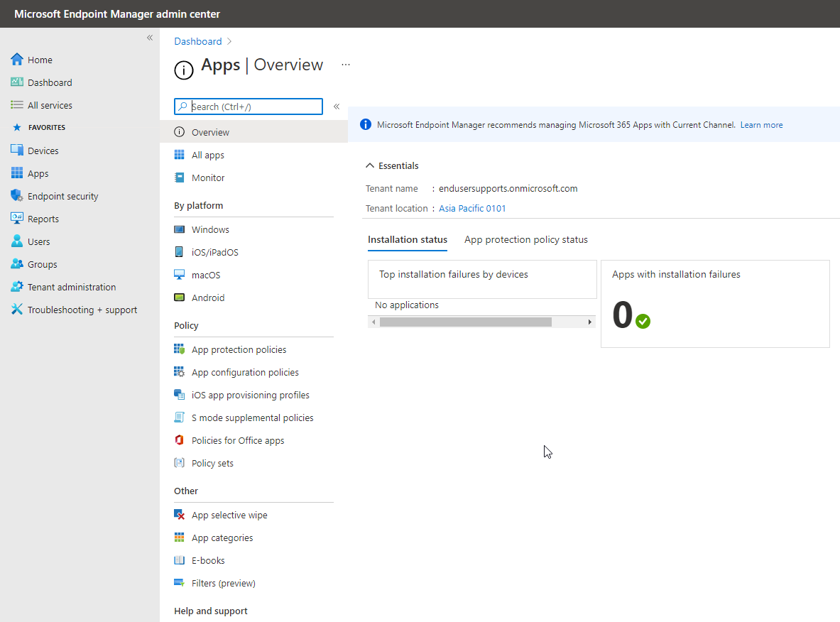840x622 pixels.
Task: Click the iOS/iPadOS device icon
Action: (180, 252)
